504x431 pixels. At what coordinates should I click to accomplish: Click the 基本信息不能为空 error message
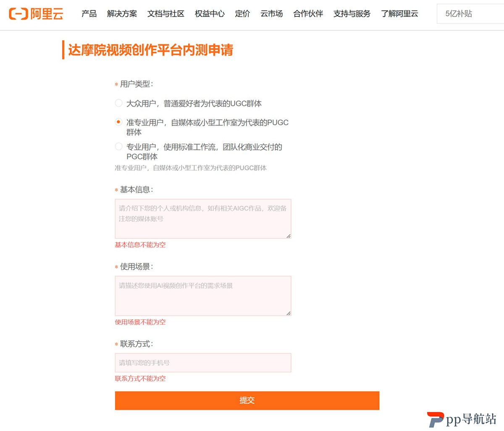pyautogui.click(x=140, y=245)
